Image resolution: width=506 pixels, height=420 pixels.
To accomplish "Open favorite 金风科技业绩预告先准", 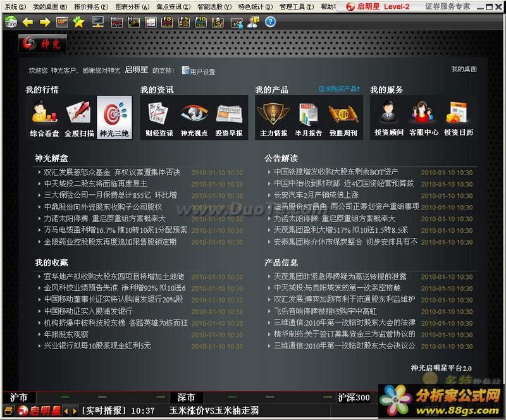I will coord(115,288).
